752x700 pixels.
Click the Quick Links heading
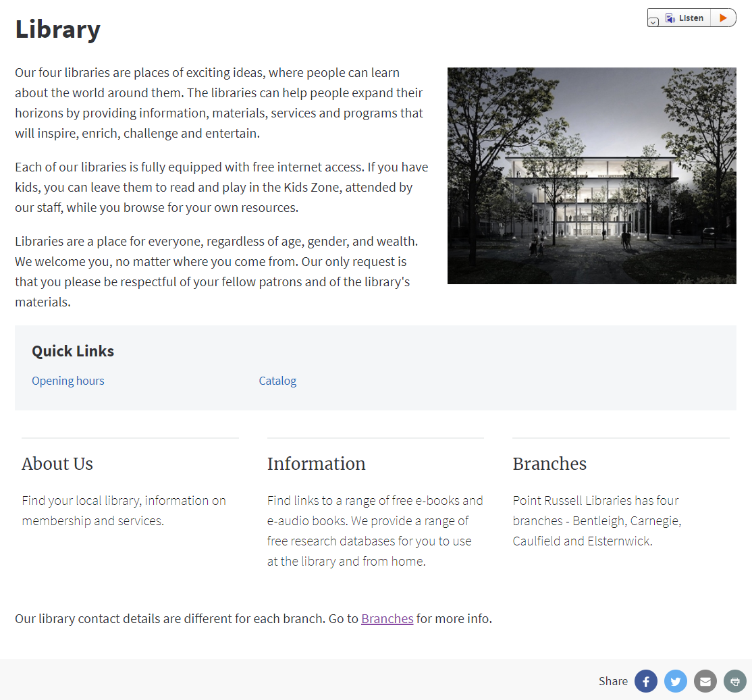click(73, 351)
